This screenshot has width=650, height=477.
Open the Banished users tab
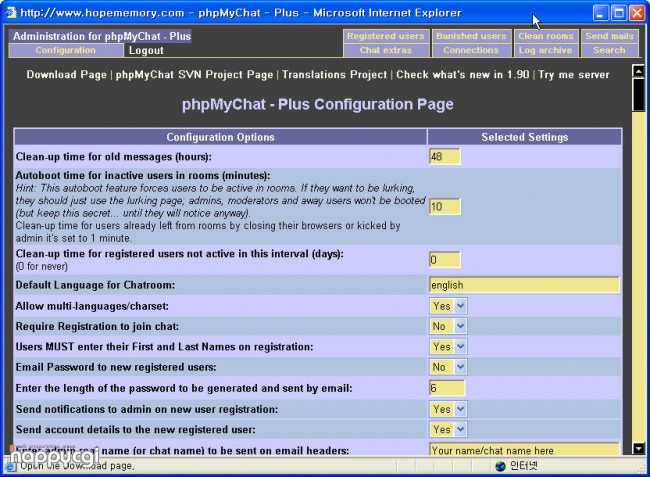point(471,36)
